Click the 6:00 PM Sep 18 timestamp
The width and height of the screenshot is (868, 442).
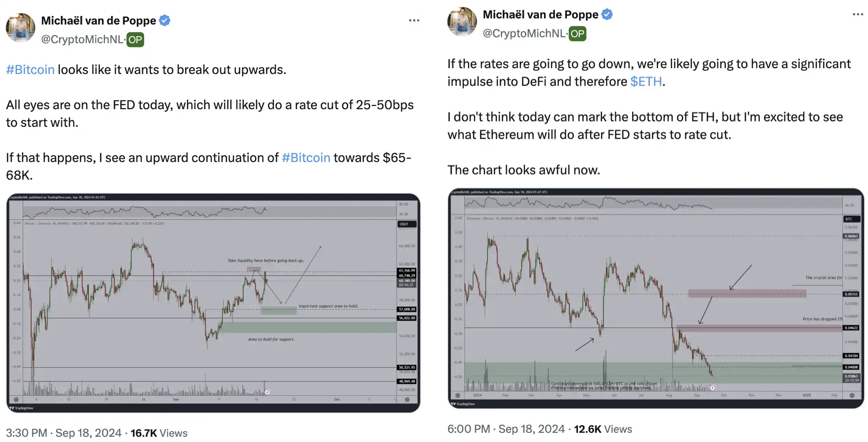(x=506, y=429)
